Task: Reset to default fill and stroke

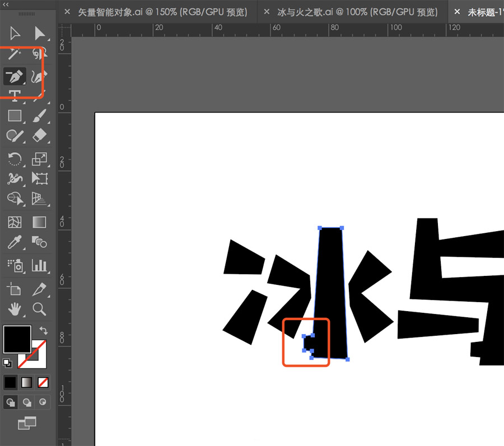Action: coord(7,363)
